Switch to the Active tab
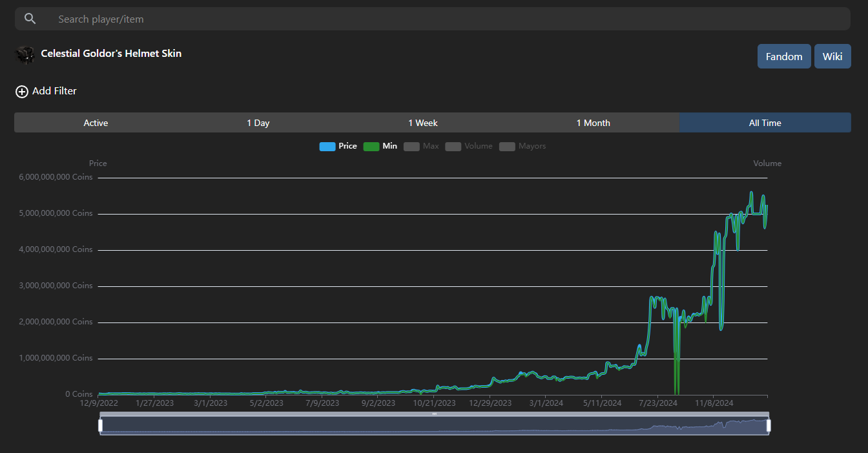The image size is (868, 453). pos(96,123)
